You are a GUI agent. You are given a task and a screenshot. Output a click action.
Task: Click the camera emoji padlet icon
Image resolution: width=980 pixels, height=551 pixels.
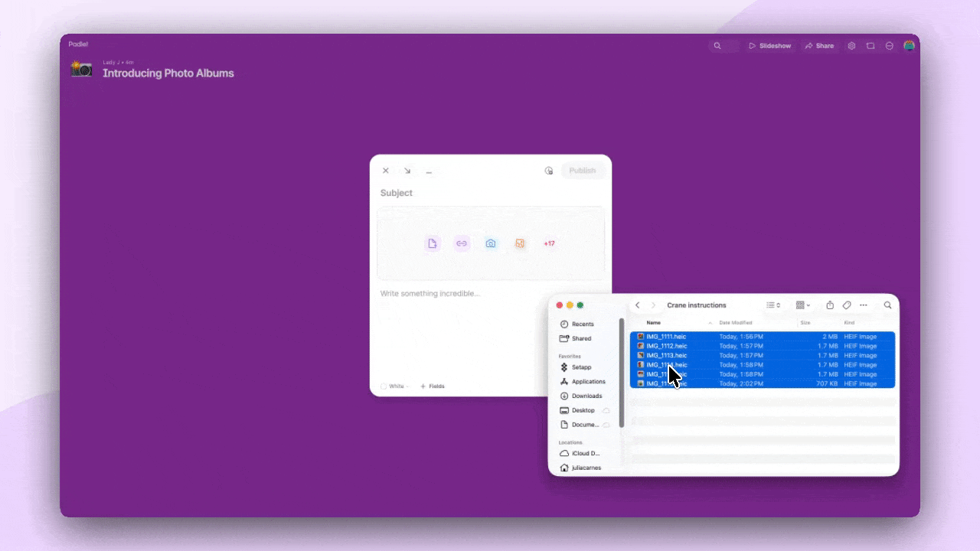click(82, 69)
